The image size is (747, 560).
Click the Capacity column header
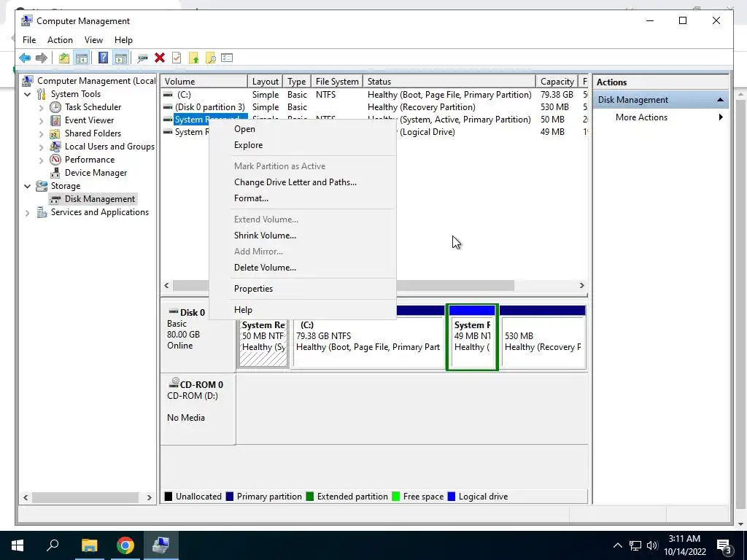tap(557, 82)
